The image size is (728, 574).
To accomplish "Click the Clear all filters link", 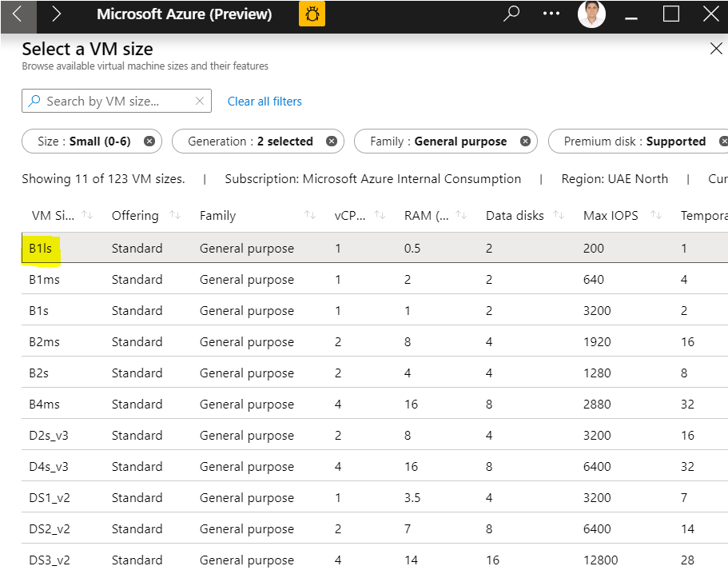I will coord(265,102).
